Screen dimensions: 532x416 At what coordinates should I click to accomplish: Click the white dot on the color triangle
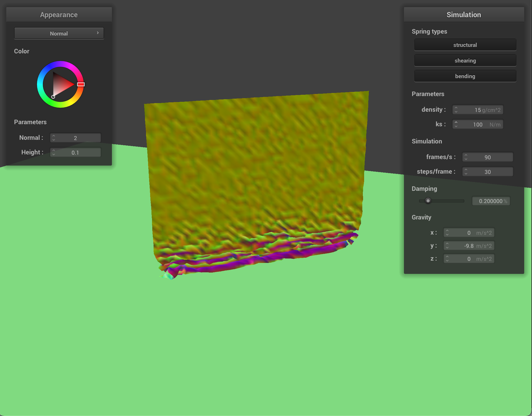tap(53, 97)
